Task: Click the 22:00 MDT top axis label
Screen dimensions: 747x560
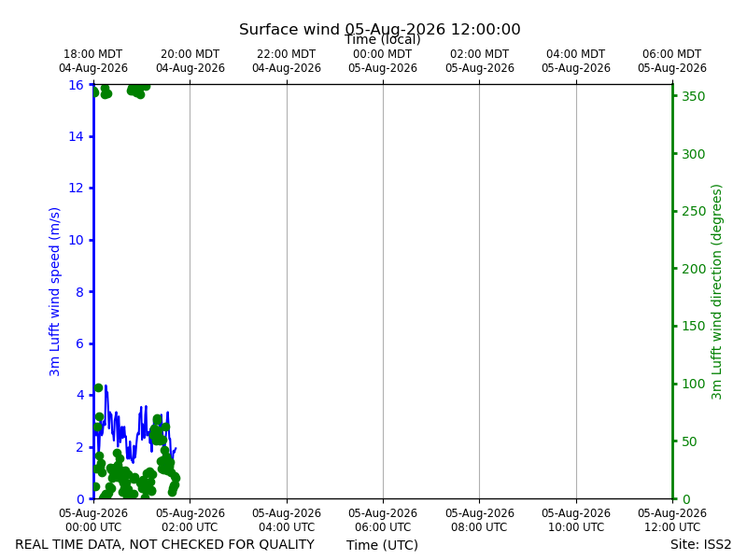Action: [x=287, y=61]
